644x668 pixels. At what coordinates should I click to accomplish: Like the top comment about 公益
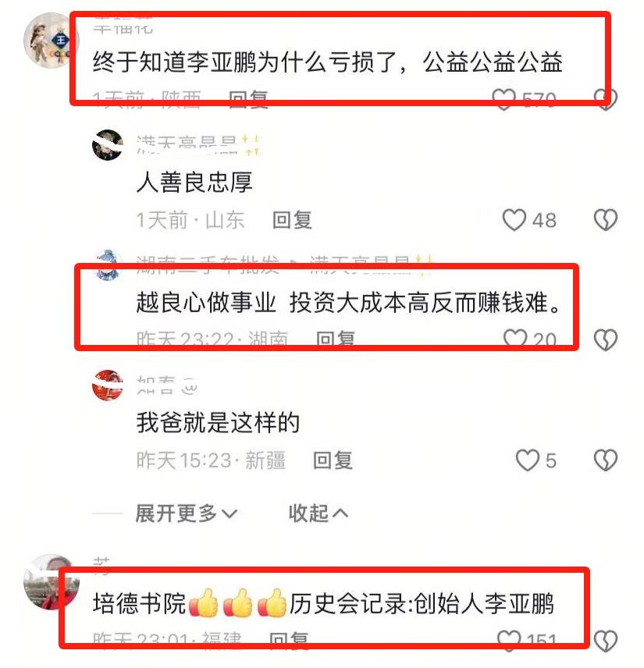tap(503, 99)
